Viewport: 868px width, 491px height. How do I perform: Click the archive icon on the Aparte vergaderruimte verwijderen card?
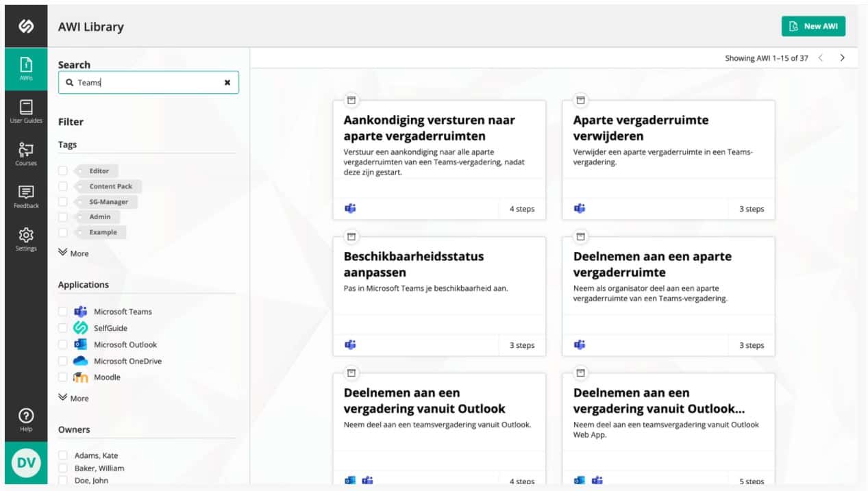tap(580, 100)
